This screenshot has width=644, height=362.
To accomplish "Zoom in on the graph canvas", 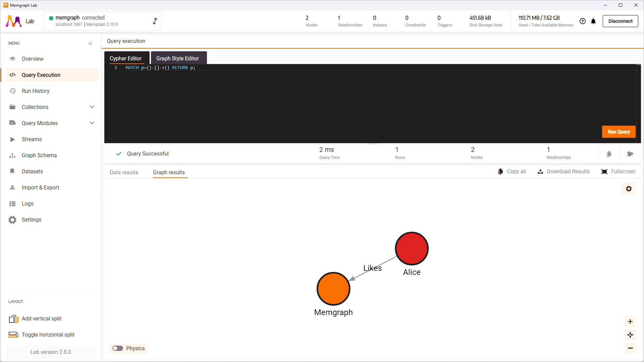I will click(x=630, y=321).
